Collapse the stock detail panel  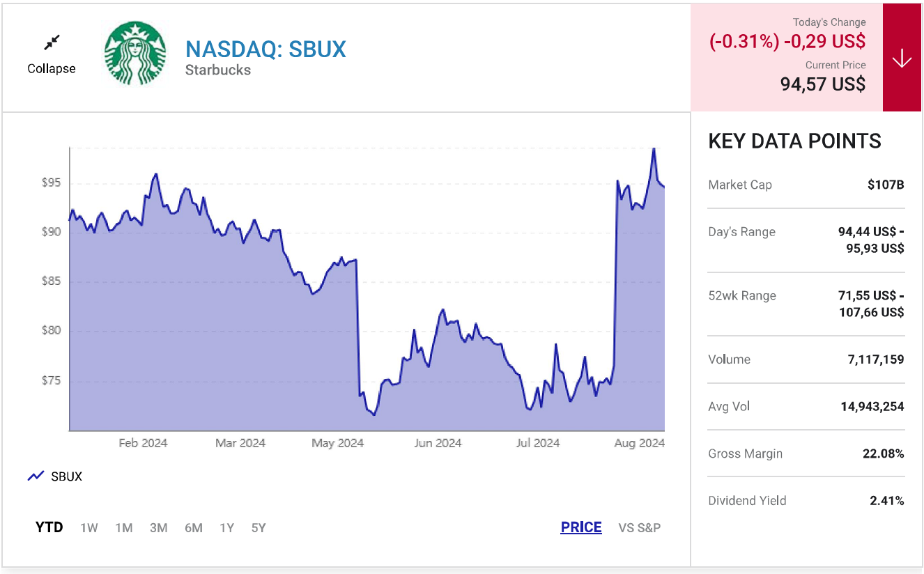pyautogui.click(x=52, y=68)
